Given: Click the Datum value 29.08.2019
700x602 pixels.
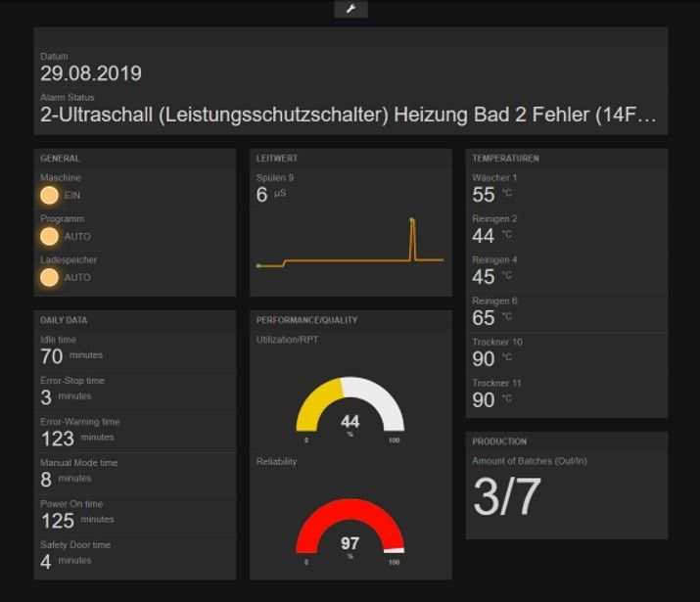Looking at the screenshot, I should 91,73.
